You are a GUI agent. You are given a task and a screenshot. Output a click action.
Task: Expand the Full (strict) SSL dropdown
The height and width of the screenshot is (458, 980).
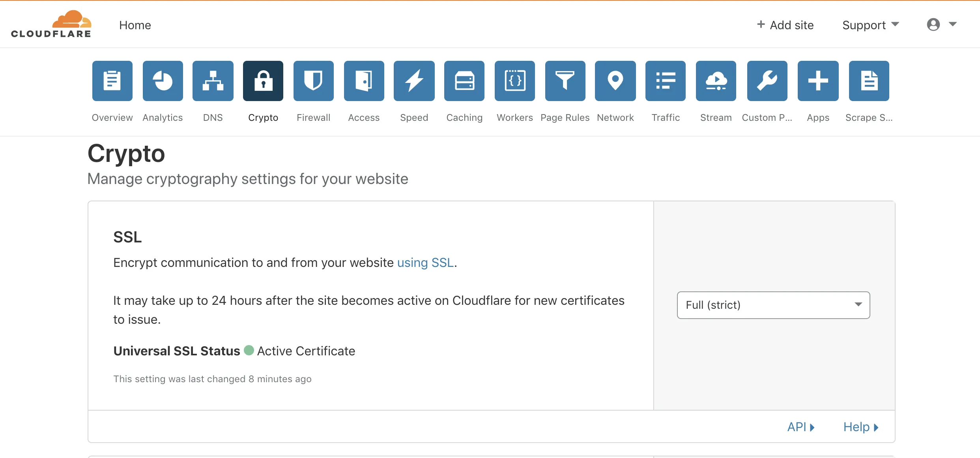pos(773,305)
